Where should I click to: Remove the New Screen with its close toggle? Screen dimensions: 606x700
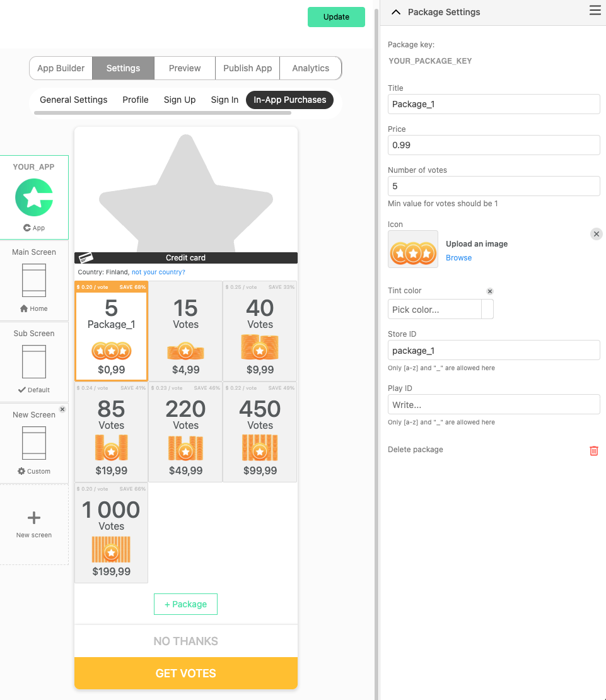[x=62, y=409]
